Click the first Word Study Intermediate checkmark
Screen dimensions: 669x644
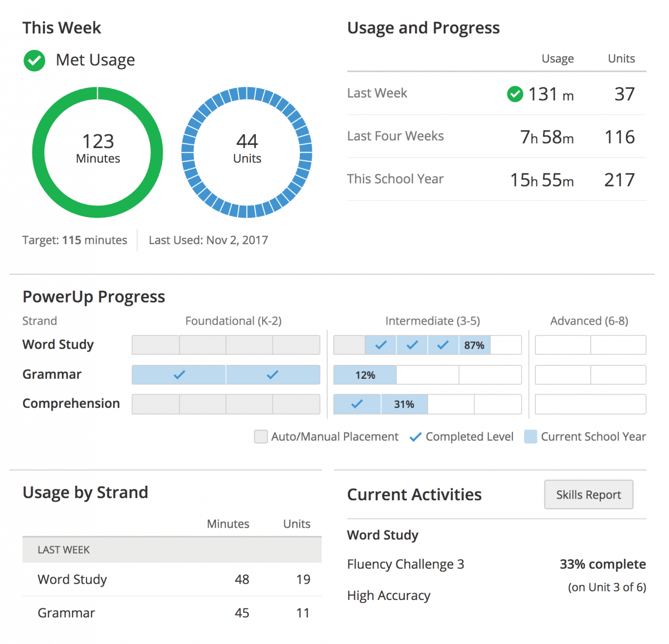(381, 345)
